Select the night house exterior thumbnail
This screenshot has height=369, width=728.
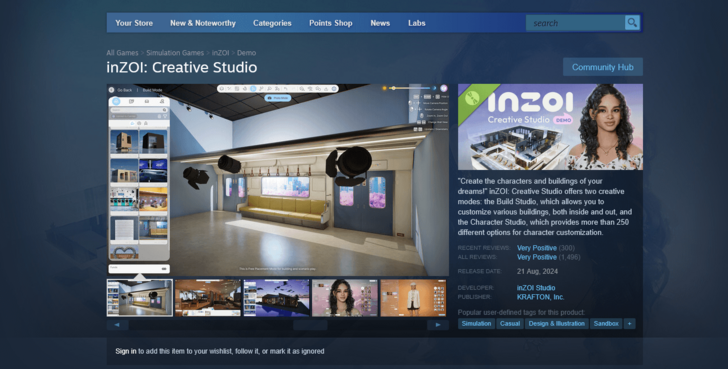pyautogui.click(x=277, y=298)
